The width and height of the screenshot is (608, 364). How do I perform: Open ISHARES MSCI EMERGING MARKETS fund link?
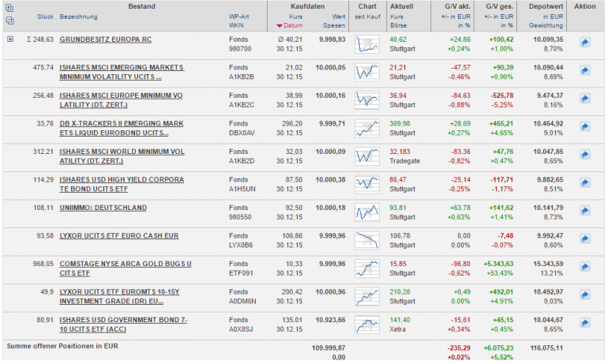122,72
